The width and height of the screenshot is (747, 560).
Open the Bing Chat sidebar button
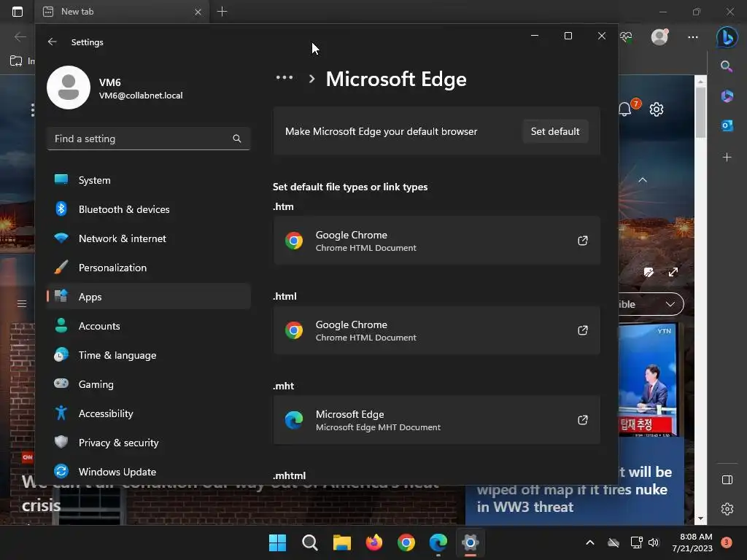[727, 36]
